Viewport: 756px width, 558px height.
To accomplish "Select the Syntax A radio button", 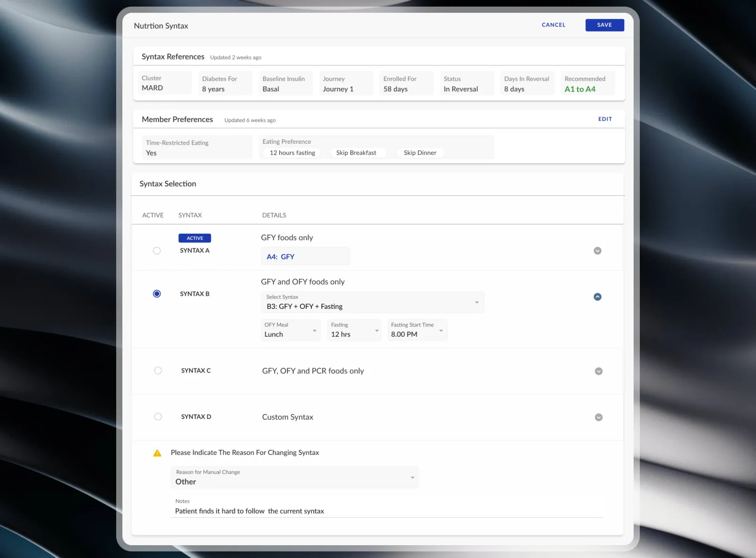I will [x=157, y=251].
